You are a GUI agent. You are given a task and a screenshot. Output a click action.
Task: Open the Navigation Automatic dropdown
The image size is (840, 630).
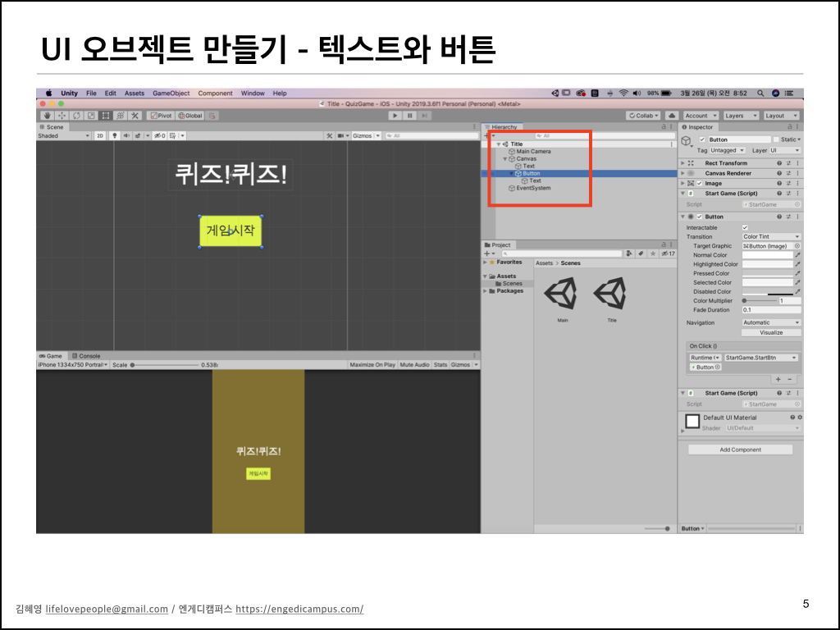(771, 322)
